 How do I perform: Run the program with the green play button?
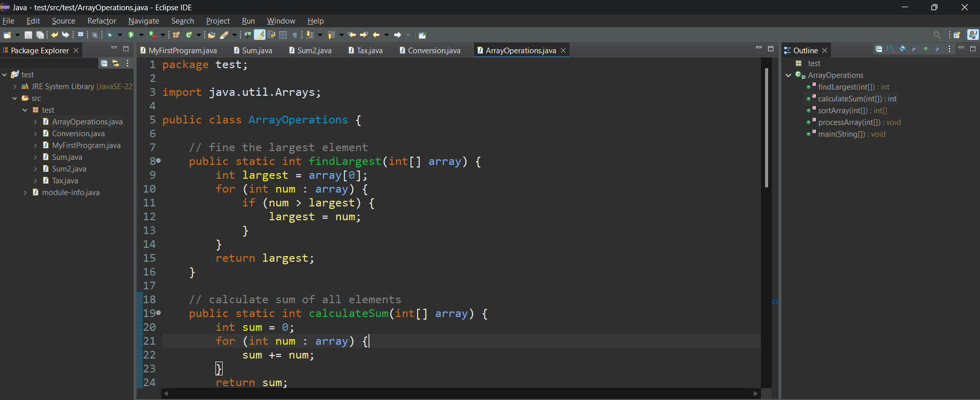[131, 35]
